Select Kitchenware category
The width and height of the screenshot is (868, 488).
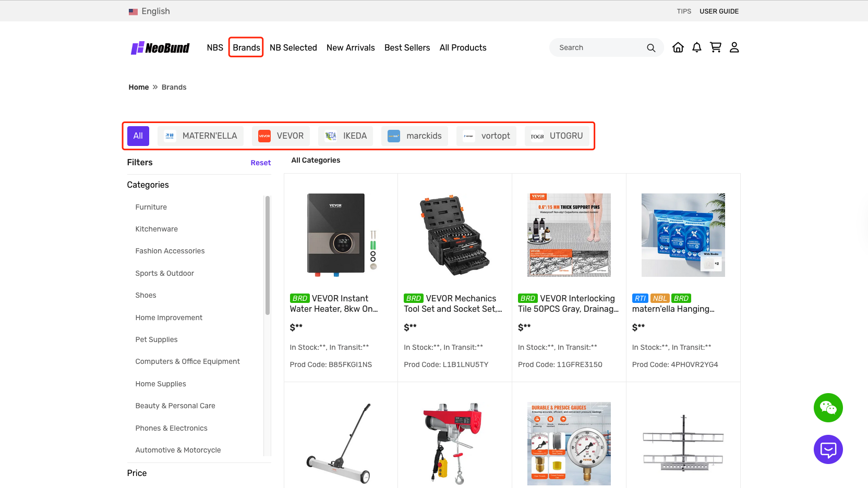(156, 229)
